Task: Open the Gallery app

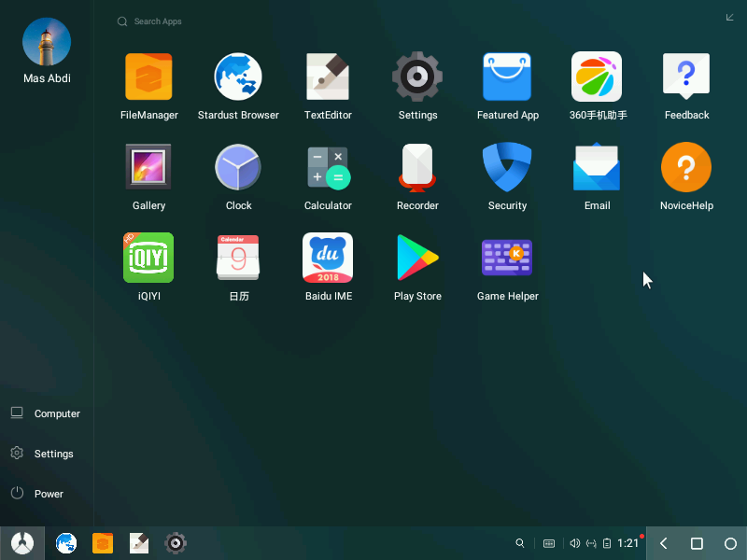Action: (x=148, y=167)
